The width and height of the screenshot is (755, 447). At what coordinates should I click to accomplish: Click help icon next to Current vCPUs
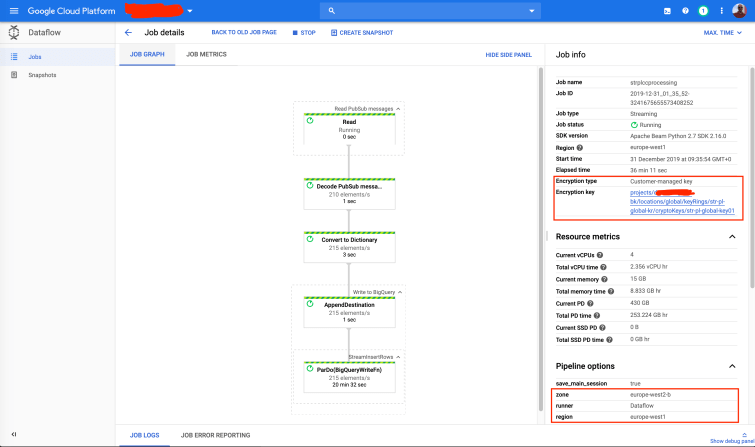[x=600, y=255]
